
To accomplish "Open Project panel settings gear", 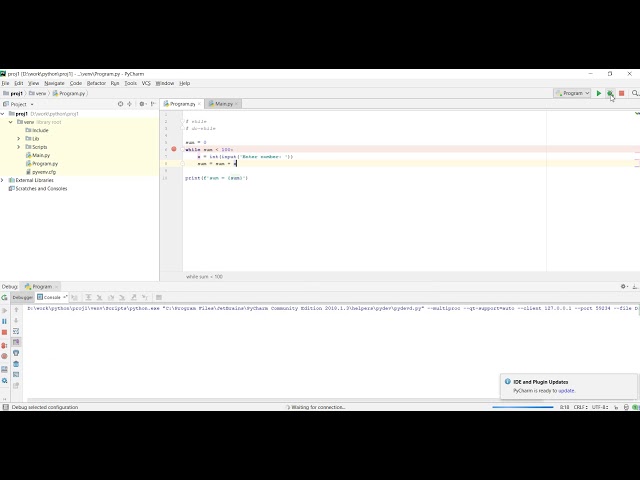I will [x=142, y=104].
